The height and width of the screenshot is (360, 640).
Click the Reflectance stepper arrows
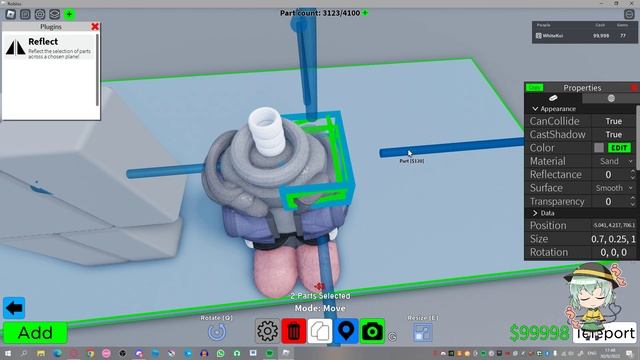coord(633,175)
